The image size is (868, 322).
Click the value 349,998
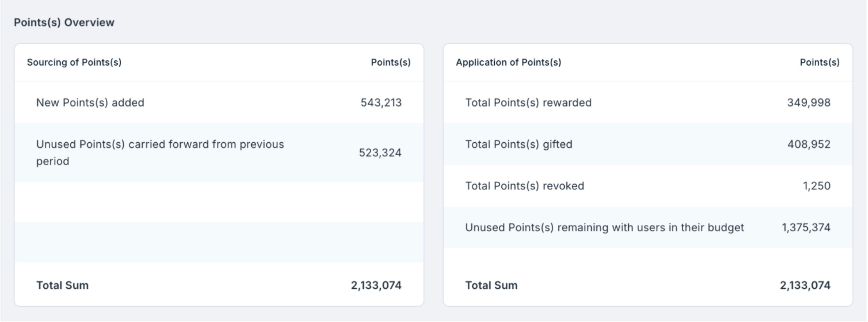point(809,103)
